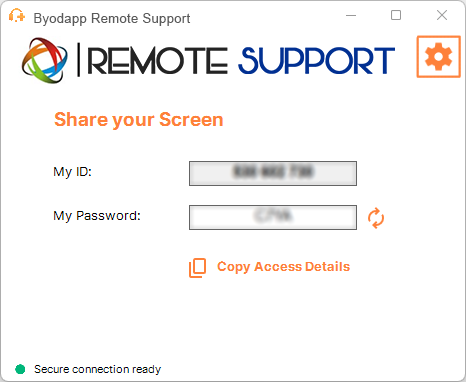Click the colorful globe logo
Image resolution: width=466 pixels, height=382 pixels.
[x=44, y=60]
